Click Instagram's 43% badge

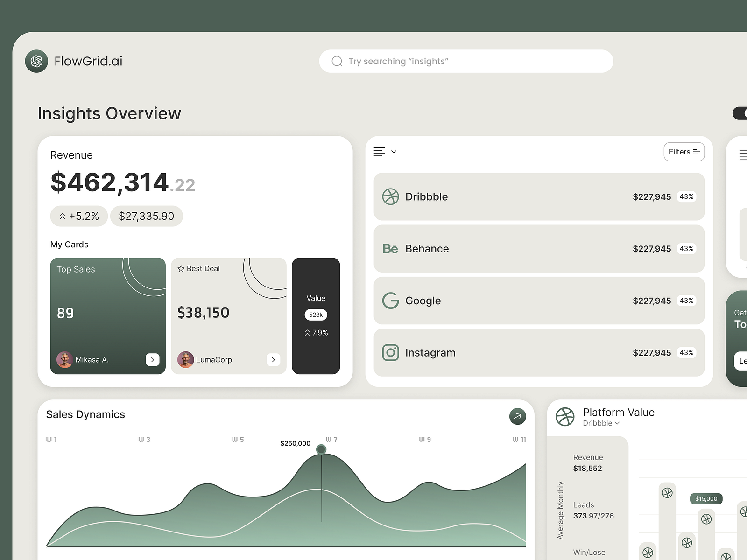point(686,352)
